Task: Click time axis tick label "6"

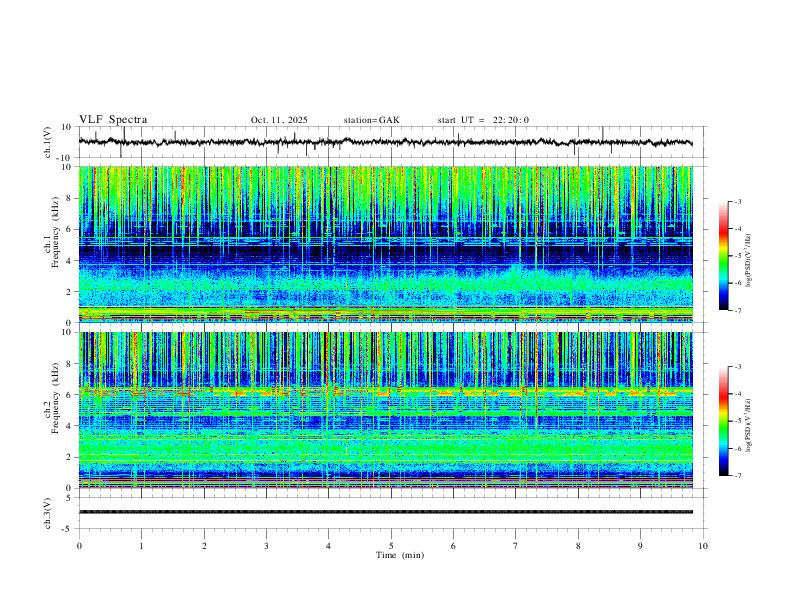Action: point(453,546)
